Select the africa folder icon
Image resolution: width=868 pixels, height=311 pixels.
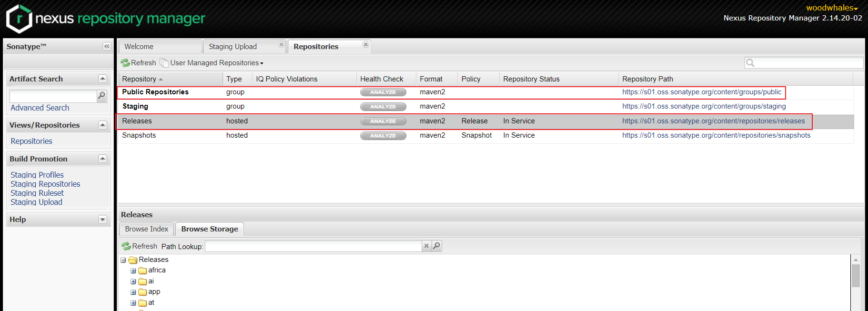pyautogui.click(x=142, y=271)
